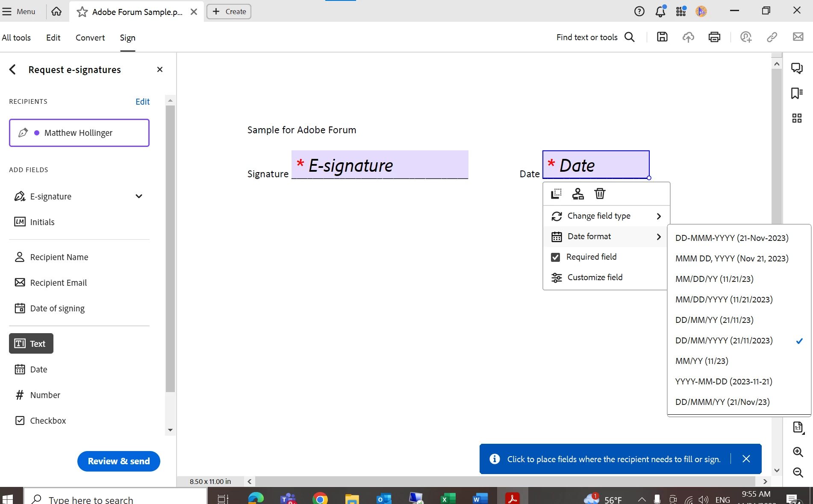Click Edit recipients link
Image resolution: width=813 pixels, height=504 pixels.
pyautogui.click(x=142, y=102)
